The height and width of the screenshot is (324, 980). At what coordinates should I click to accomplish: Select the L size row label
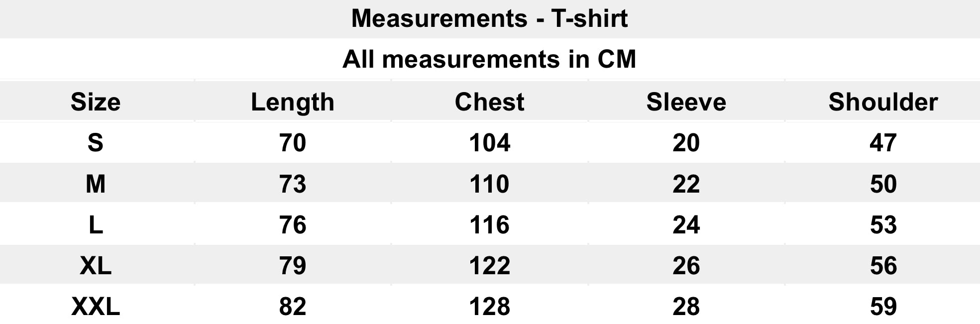click(96, 225)
